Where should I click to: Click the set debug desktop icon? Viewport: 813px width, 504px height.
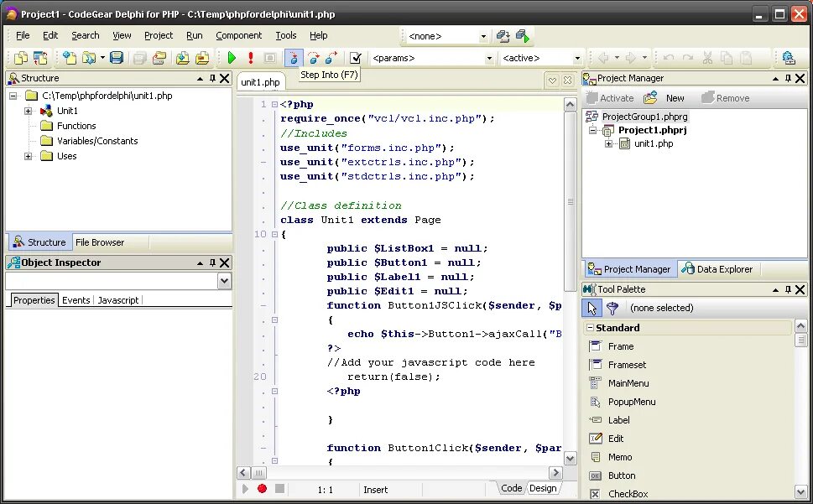523,36
